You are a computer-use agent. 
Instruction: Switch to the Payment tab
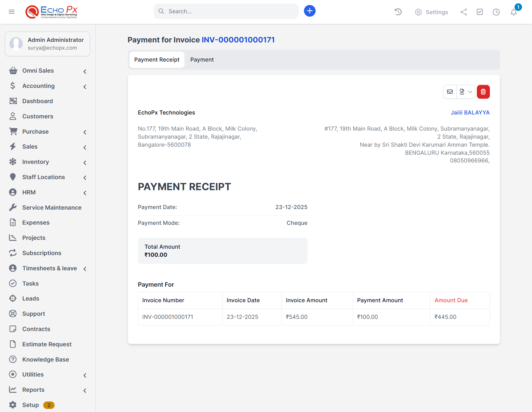tap(202, 60)
